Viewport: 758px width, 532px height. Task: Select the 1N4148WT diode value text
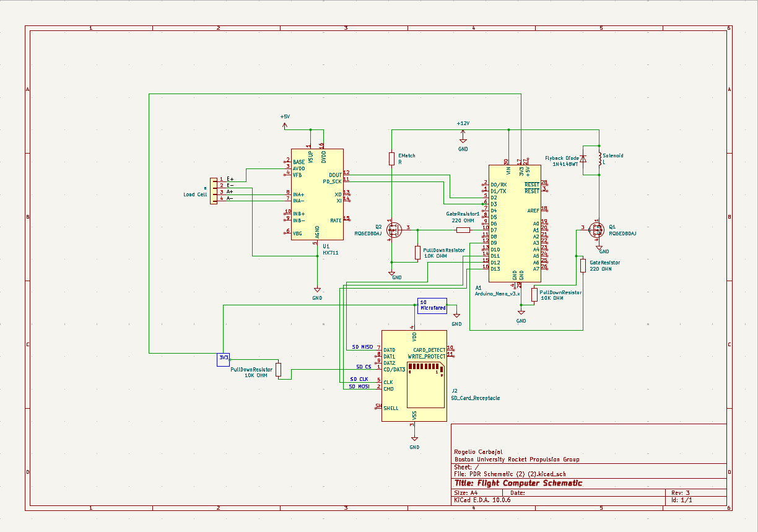tap(565, 164)
